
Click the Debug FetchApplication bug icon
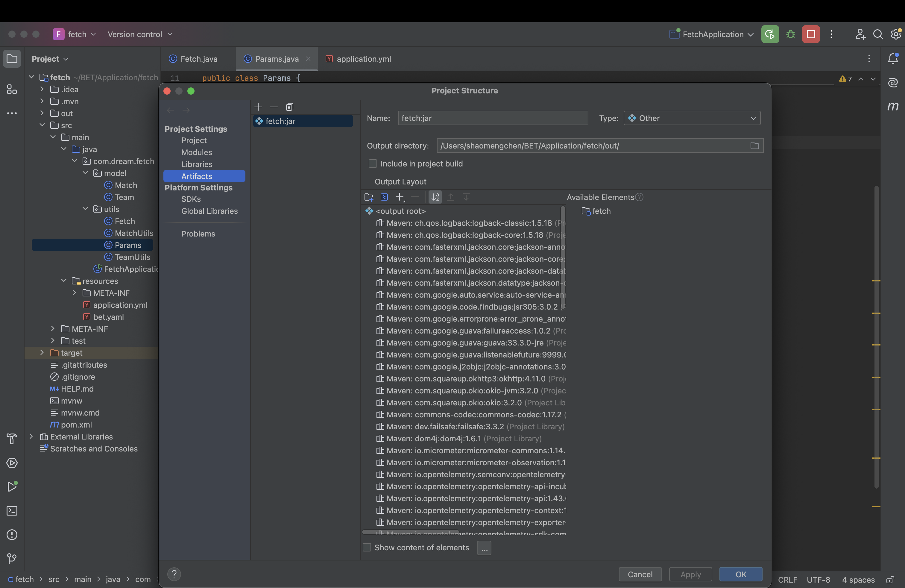tap(791, 34)
